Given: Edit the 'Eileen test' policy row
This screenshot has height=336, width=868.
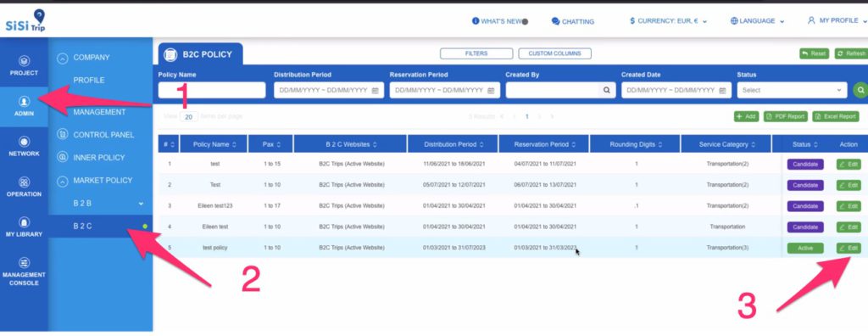Looking at the screenshot, I should click(848, 227).
